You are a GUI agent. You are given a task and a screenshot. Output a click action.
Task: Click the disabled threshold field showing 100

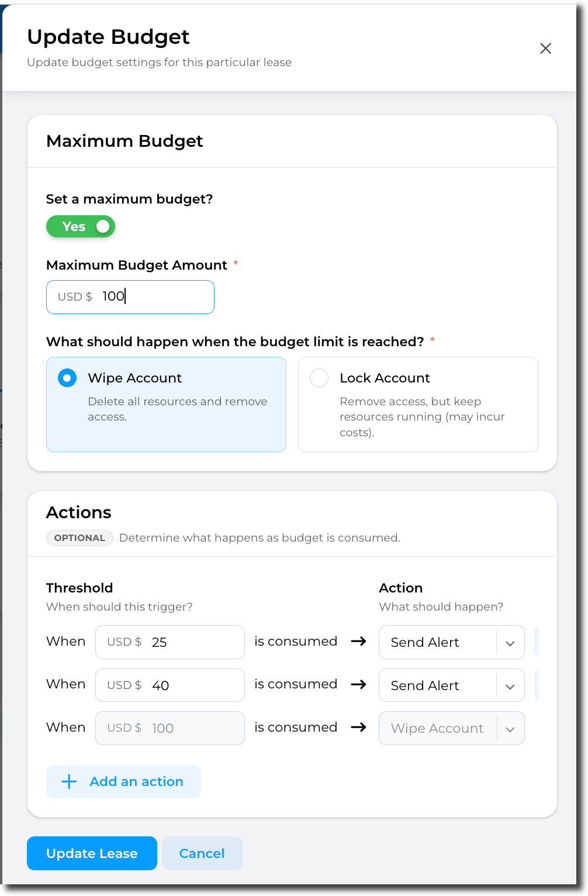point(193,728)
